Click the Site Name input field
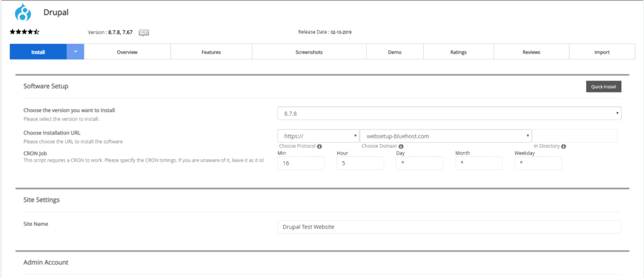This screenshot has height=278, width=644. click(449, 226)
